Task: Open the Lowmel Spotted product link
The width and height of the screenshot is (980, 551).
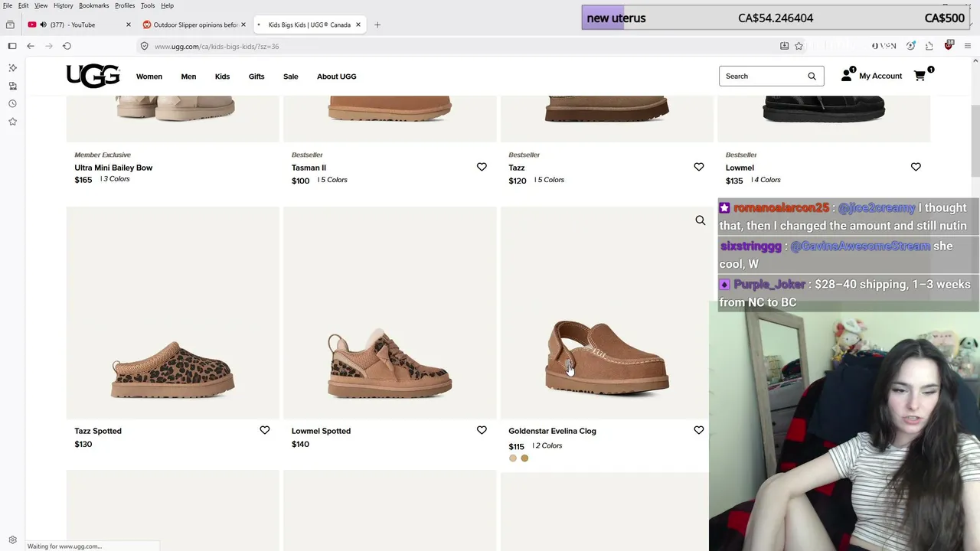Action: [x=321, y=431]
